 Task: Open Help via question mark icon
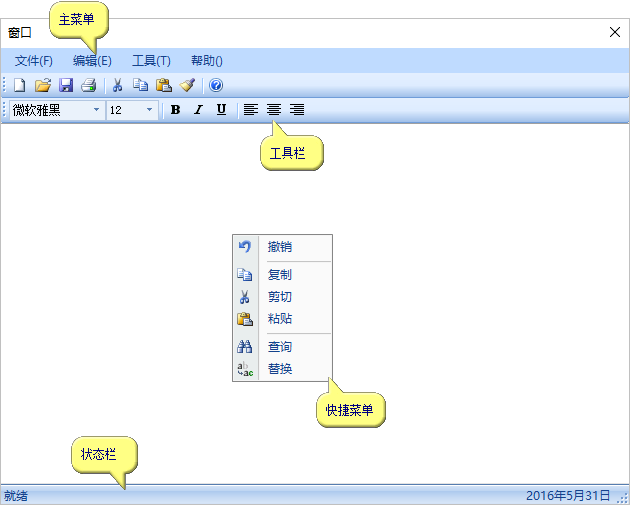[x=216, y=86]
